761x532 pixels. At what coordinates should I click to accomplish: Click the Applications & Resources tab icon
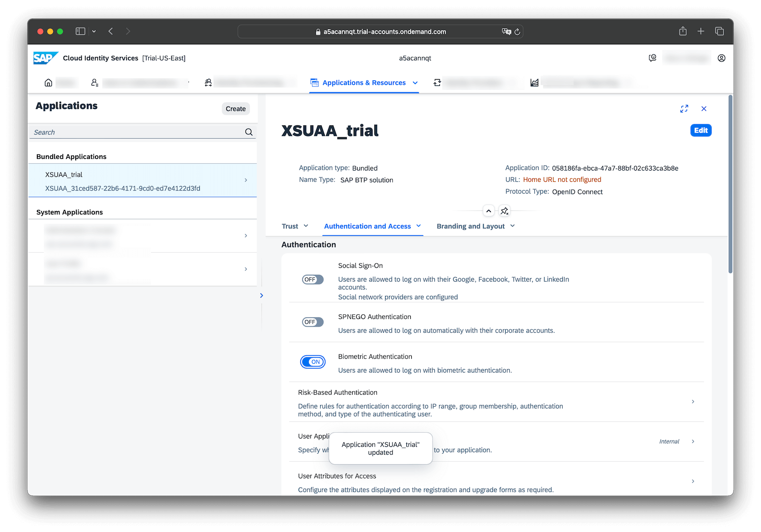click(315, 83)
